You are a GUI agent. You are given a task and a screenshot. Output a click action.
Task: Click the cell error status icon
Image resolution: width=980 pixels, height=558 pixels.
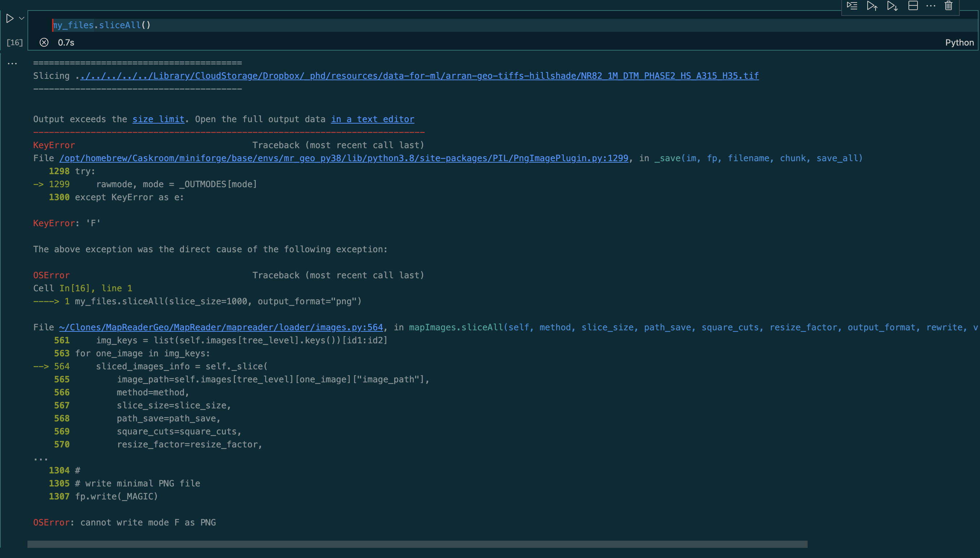(44, 43)
